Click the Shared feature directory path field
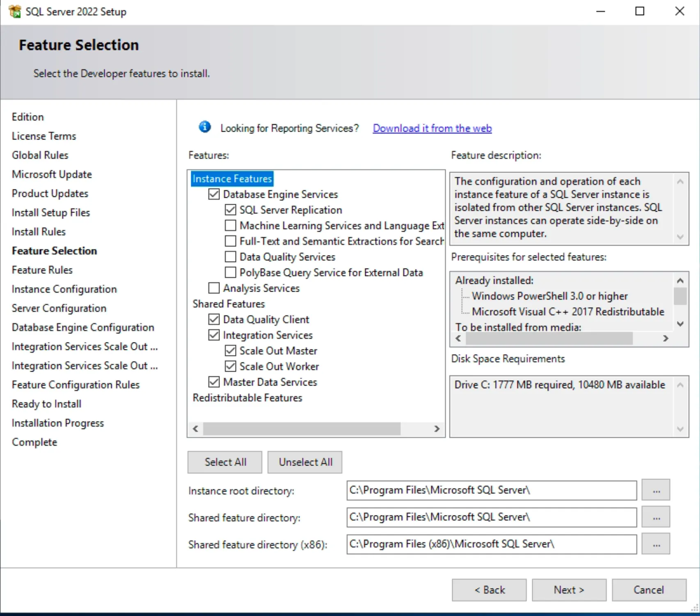The height and width of the screenshot is (616, 700). click(x=492, y=517)
